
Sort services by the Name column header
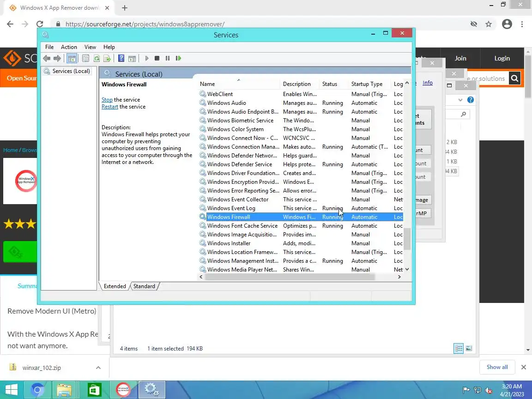pyautogui.click(x=238, y=84)
